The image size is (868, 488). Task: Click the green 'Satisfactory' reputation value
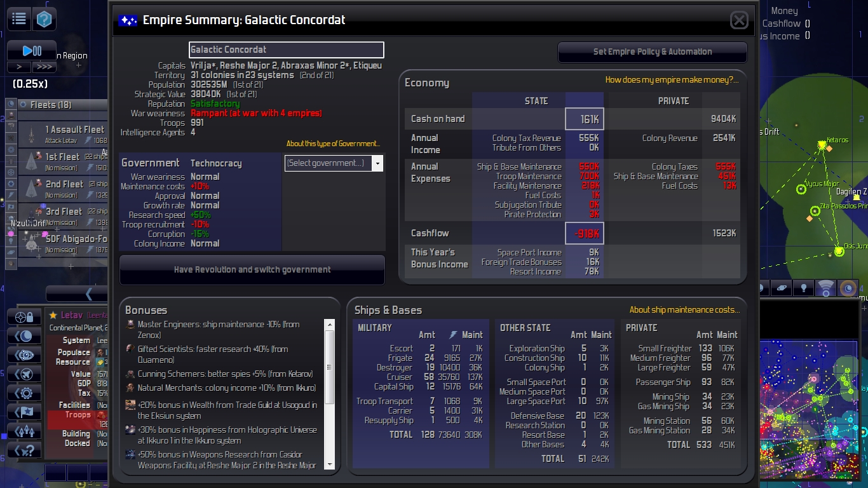pyautogui.click(x=215, y=104)
